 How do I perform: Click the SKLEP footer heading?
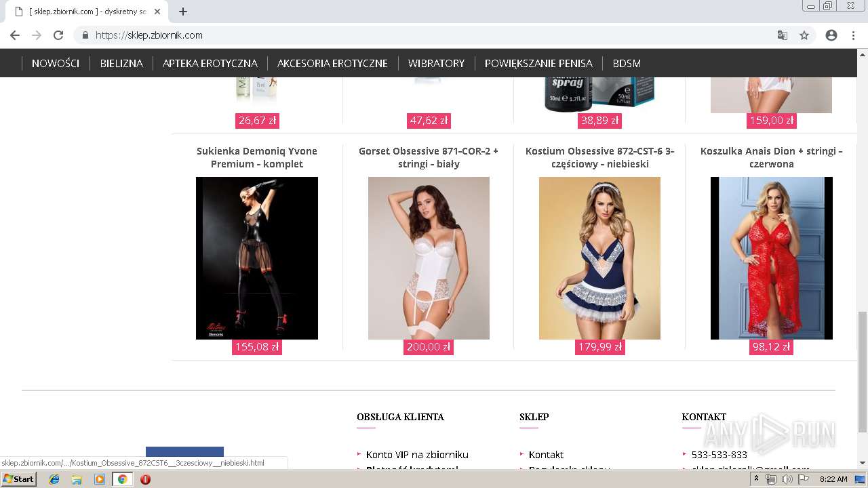tap(534, 417)
